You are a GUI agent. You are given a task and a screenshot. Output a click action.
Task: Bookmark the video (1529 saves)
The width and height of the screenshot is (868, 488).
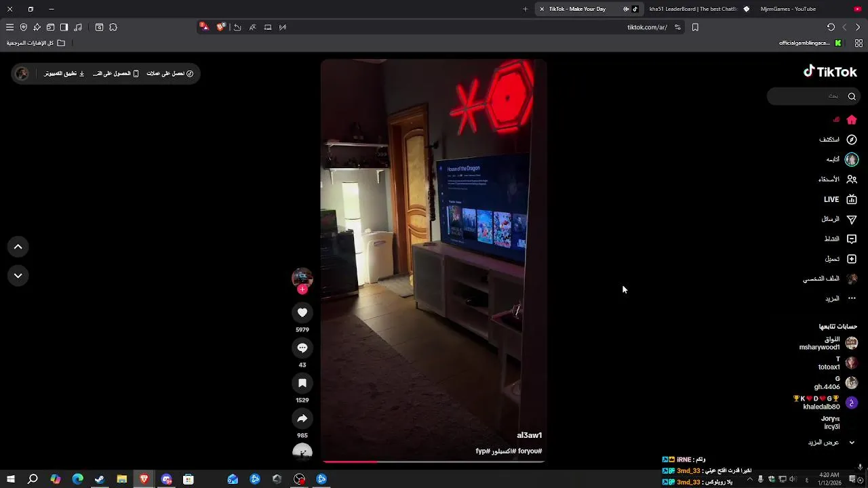point(302,383)
